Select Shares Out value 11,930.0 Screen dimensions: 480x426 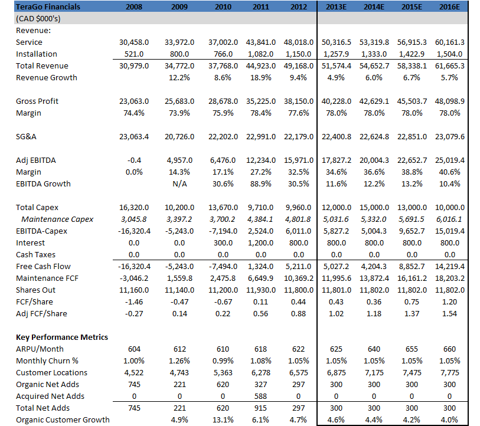[261, 290]
